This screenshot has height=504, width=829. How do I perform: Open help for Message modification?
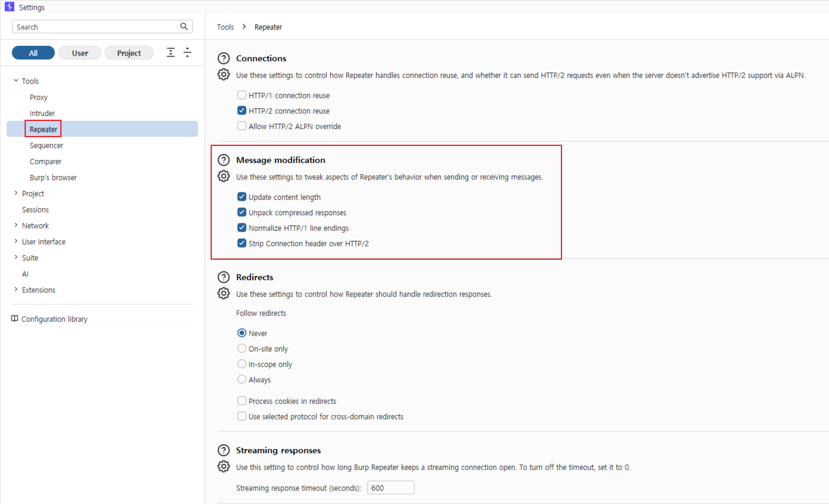tap(223, 160)
